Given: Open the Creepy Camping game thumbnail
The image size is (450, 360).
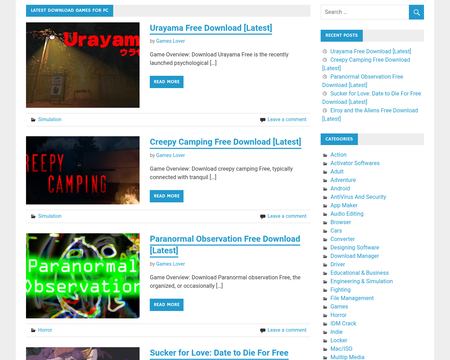Looking at the screenshot, I should coord(83,170).
